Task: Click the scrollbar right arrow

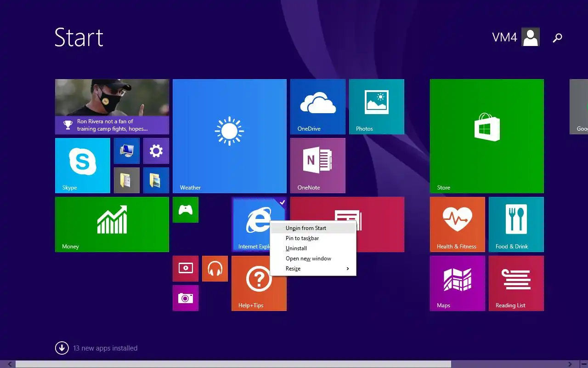Action: tap(570, 364)
